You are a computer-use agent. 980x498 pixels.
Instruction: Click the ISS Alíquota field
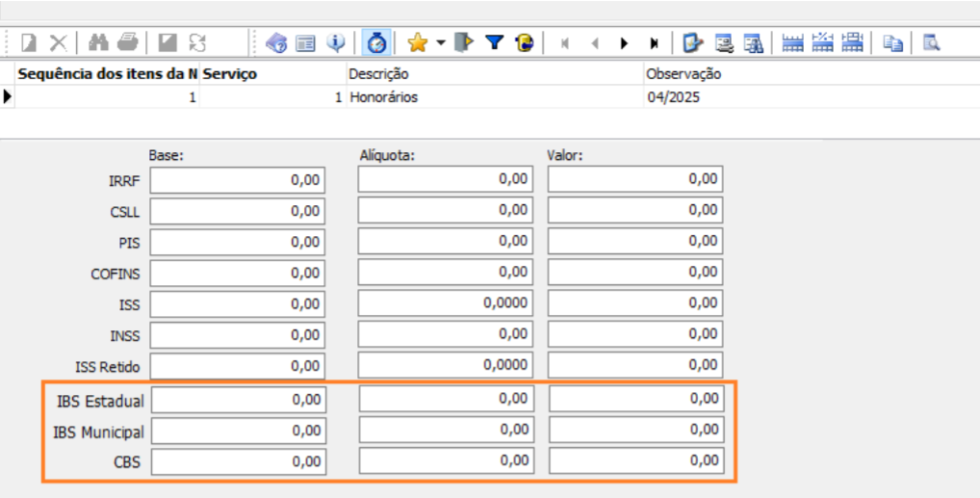[445, 304]
